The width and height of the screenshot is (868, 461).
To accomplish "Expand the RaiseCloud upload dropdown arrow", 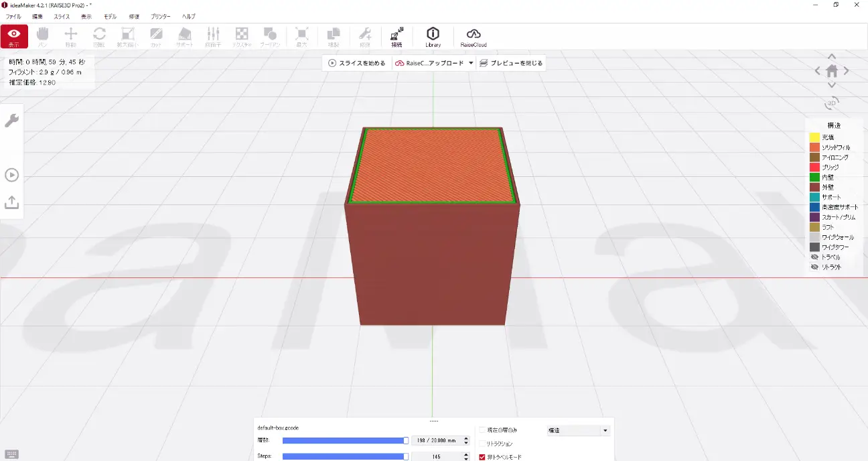I will point(471,63).
